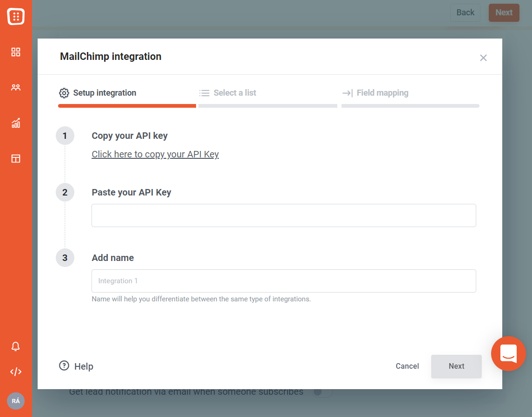Viewport: 532px width, 417px height.
Task: Open the chat support bubble
Action: click(x=508, y=353)
